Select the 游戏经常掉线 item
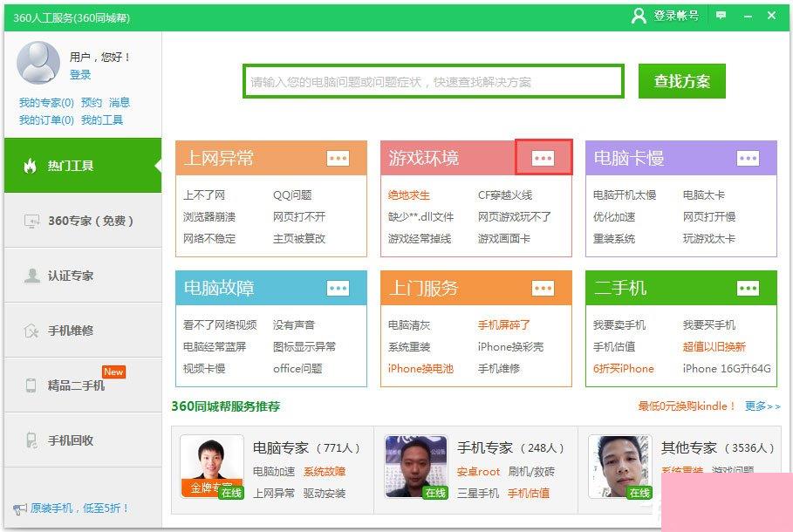This screenshot has width=793, height=532. click(420, 239)
